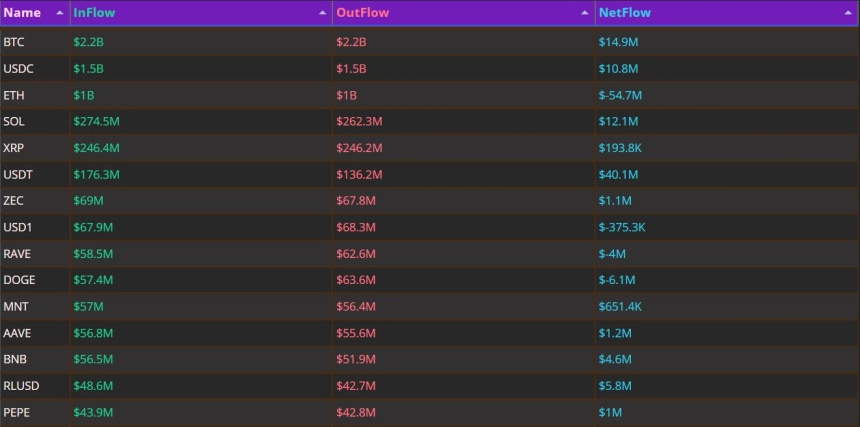Select the DOGE row name
This screenshot has width=860, height=427.
tap(19, 280)
